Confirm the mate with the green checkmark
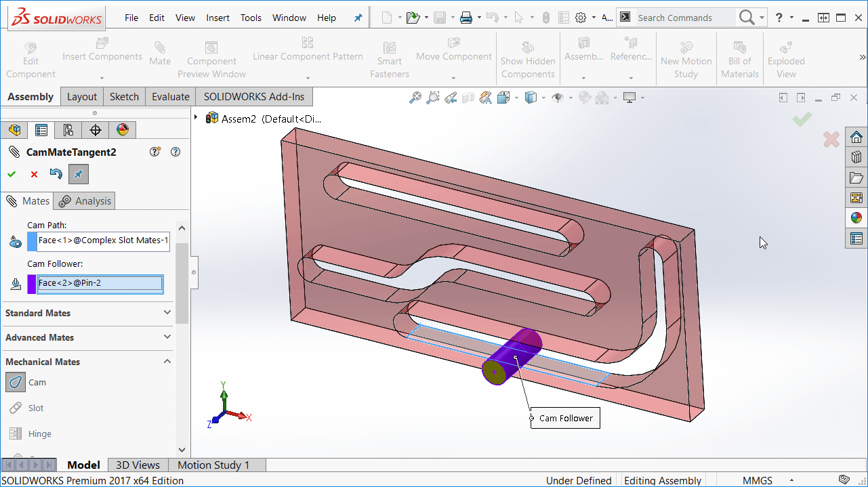 [11, 174]
